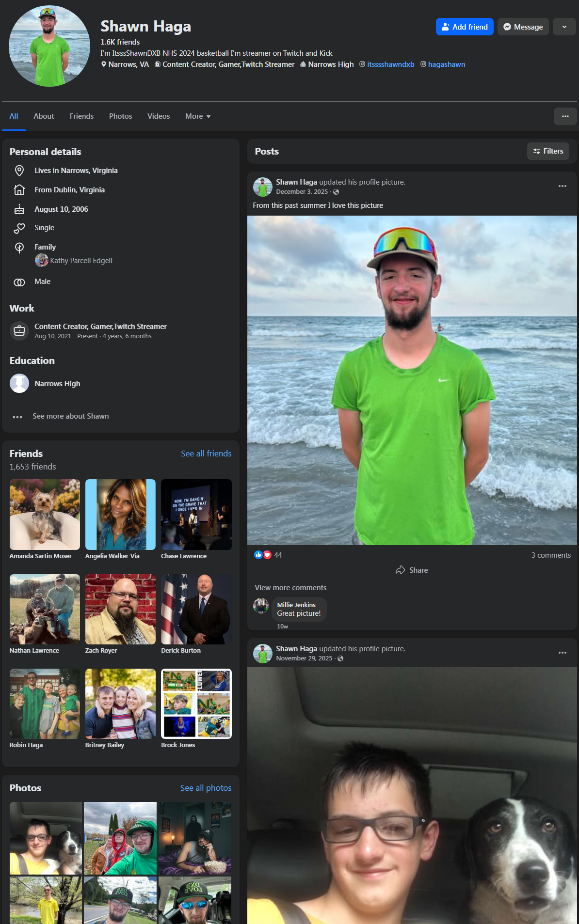Open options menu on November 29 post
The width and height of the screenshot is (579, 924).
point(562,653)
